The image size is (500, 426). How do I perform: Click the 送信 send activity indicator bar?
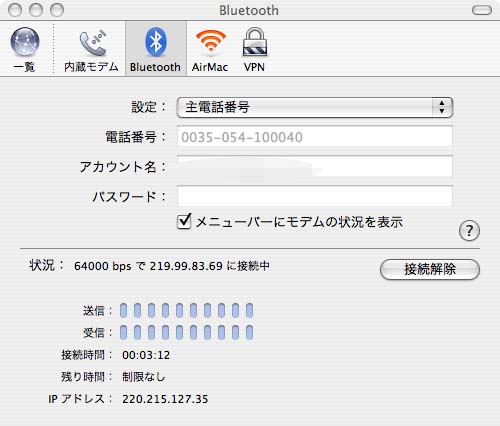(x=186, y=310)
